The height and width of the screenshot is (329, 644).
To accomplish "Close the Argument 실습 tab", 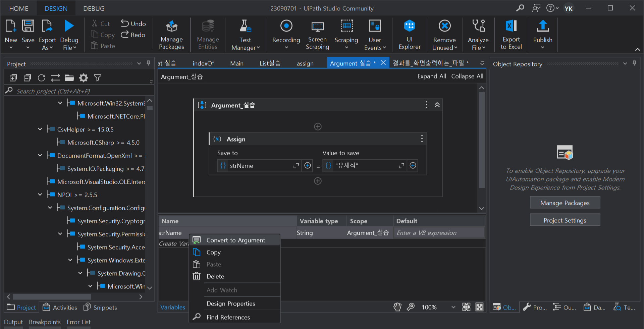I will [383, 63].
